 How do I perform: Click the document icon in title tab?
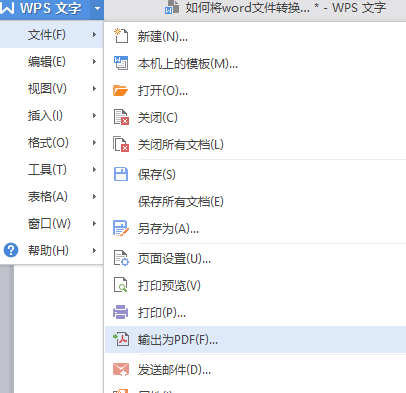pos(172,7)
